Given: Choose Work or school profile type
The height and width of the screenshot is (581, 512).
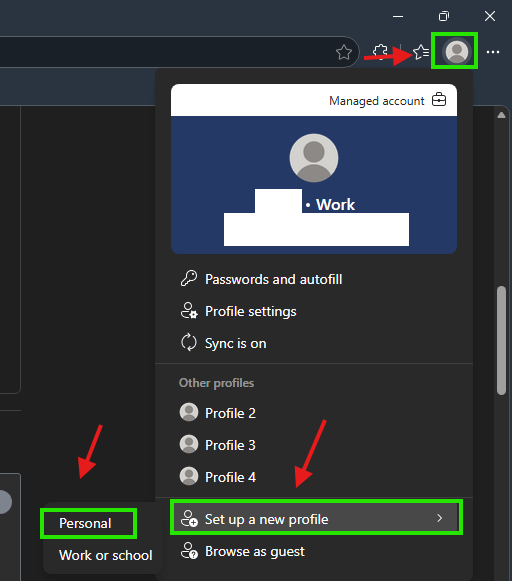Looking at the screenshot, I should tap(105, 555).
